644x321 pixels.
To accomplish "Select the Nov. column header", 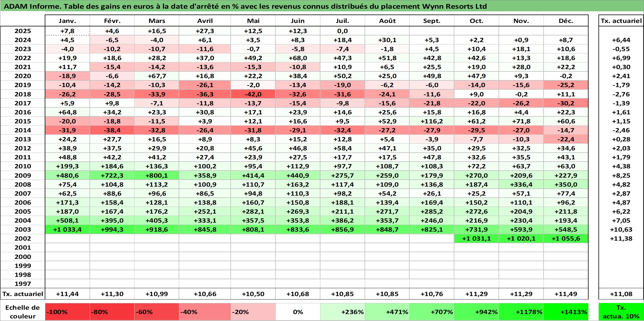I will 521,21.
